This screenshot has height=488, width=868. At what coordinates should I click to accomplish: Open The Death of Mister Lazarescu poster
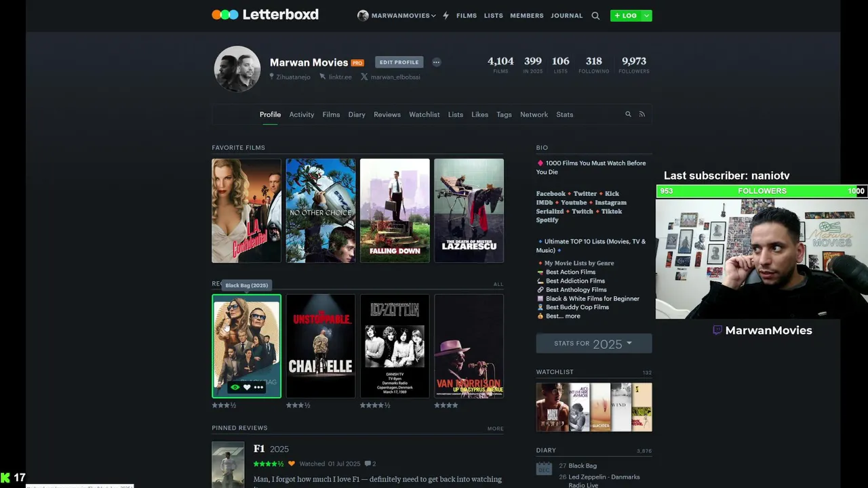(x=469, y=211)
